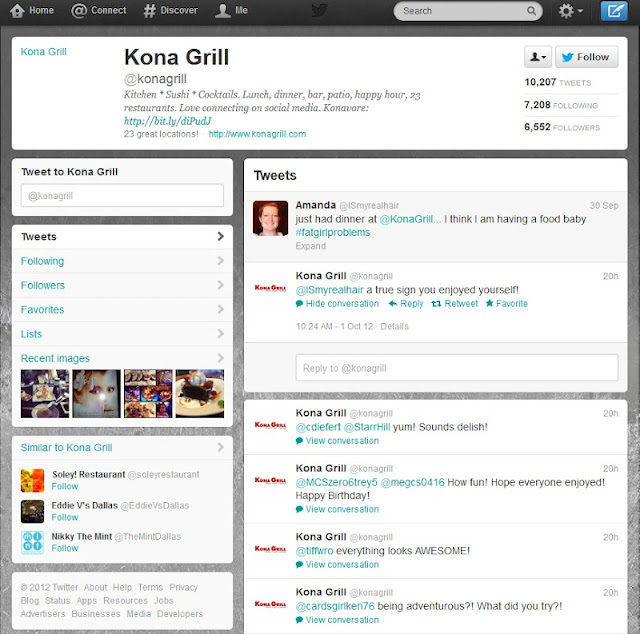Click Kona Grill logo beside the @cardsgirlkeri76 tweet
640x634 pixels.
click(270, 604)
